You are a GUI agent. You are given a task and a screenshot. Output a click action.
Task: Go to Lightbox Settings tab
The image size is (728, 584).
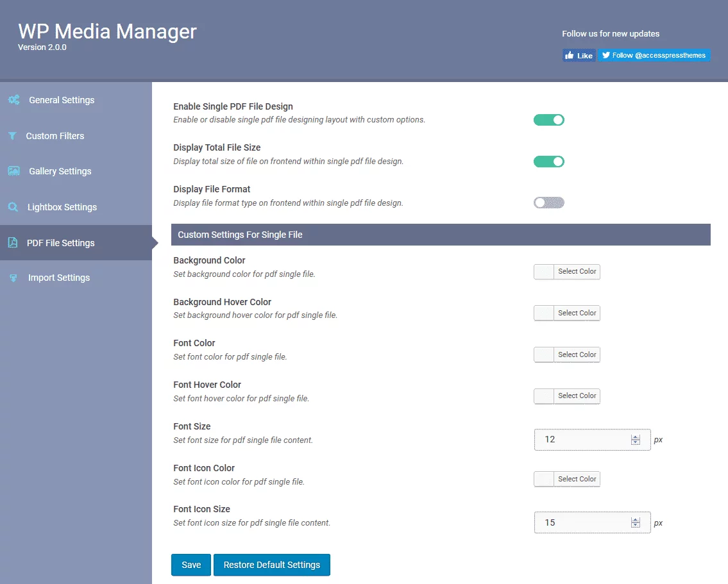point(76,207)
